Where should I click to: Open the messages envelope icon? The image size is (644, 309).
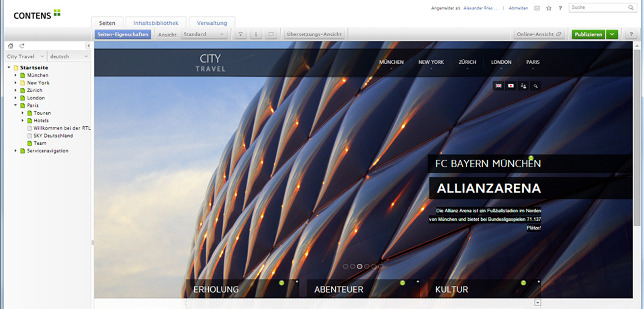tap(537, 8)
